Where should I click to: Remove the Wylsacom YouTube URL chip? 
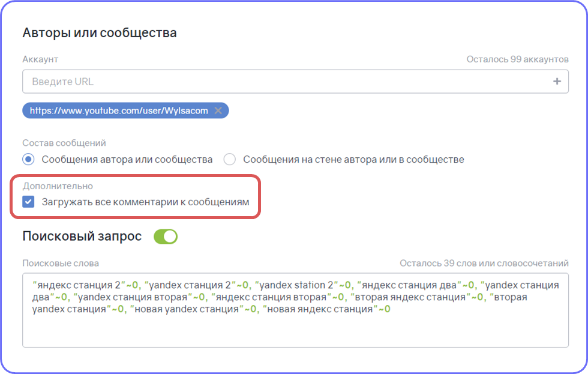(x=218, y=110)
